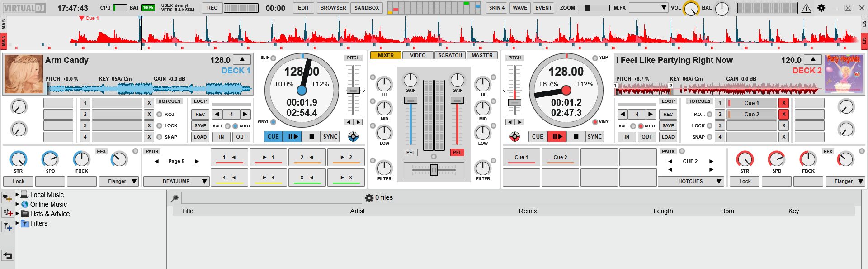Click Deck 1 loop IN button

click(222, 137)
